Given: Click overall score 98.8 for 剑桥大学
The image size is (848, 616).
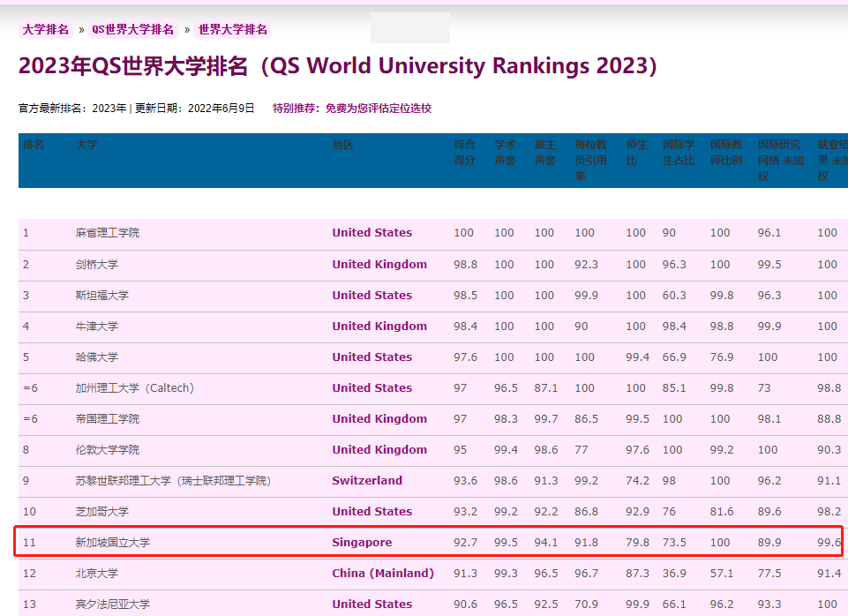Looking at the screenshot, I should 465,265.
